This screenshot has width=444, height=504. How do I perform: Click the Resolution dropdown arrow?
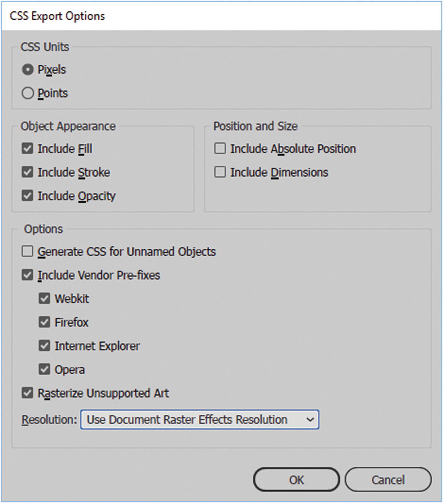click(310, 420)
